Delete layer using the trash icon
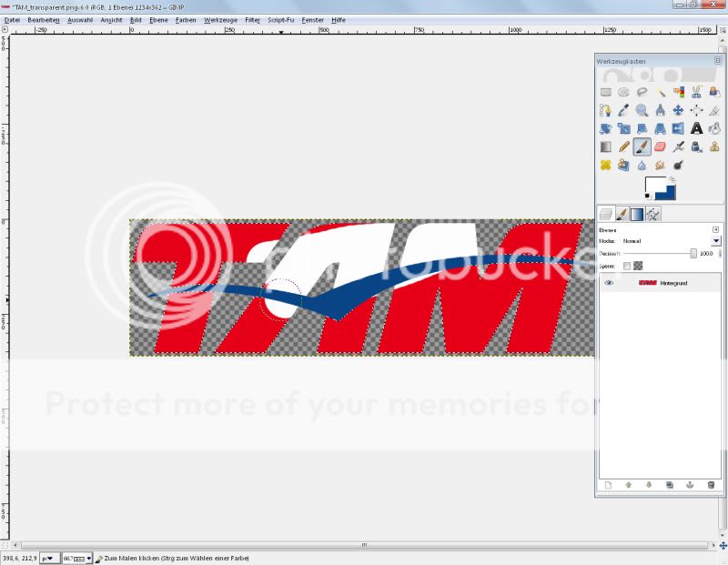Image resolution: width=728 pixels, height=565 pixels. click(x=711, y=485)
